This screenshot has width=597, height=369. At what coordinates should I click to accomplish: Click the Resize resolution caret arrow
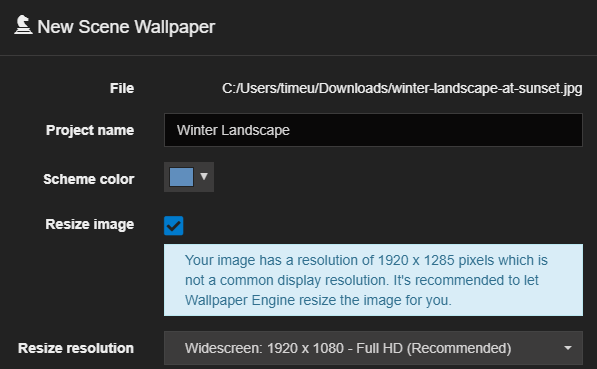pyautogui.click(x=568, y=348)
